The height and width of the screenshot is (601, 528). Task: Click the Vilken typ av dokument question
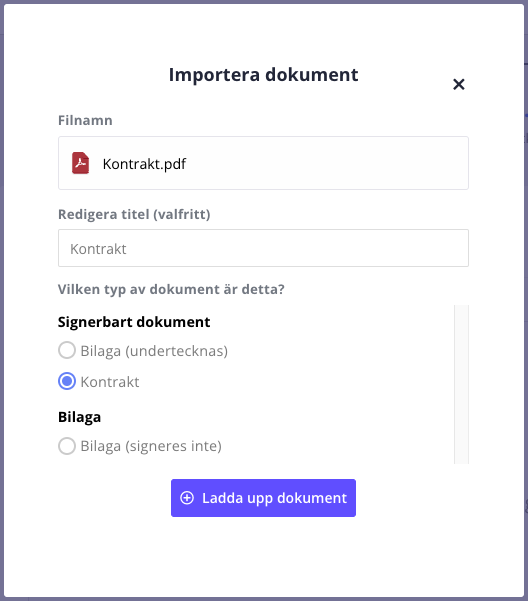click(x=171, y=289)
